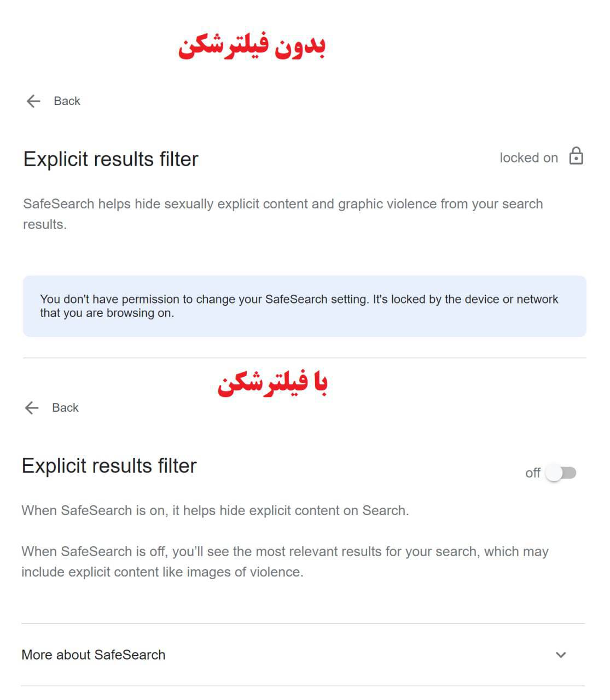Click the 'SafeSearch helps hide sexually explicit' description
This screenshot has height=700, width=610.
click(x=283, y=214)
